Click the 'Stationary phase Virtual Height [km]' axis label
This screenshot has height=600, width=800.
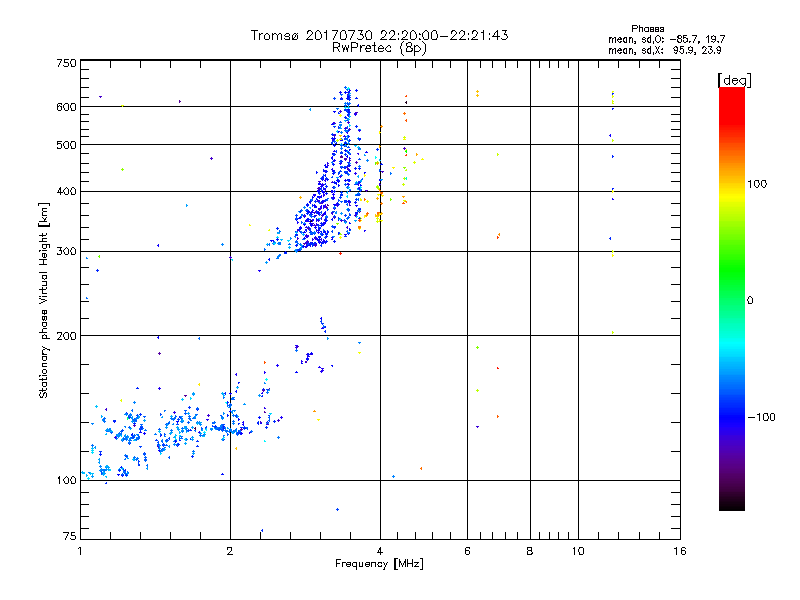pyautogui.click(x=43, y=300)
